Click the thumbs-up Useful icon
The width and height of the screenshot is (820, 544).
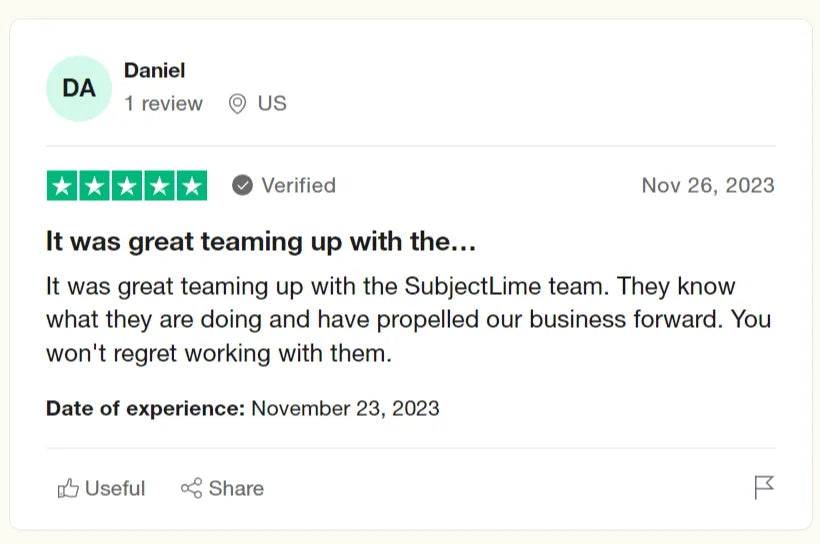[68, 488]
